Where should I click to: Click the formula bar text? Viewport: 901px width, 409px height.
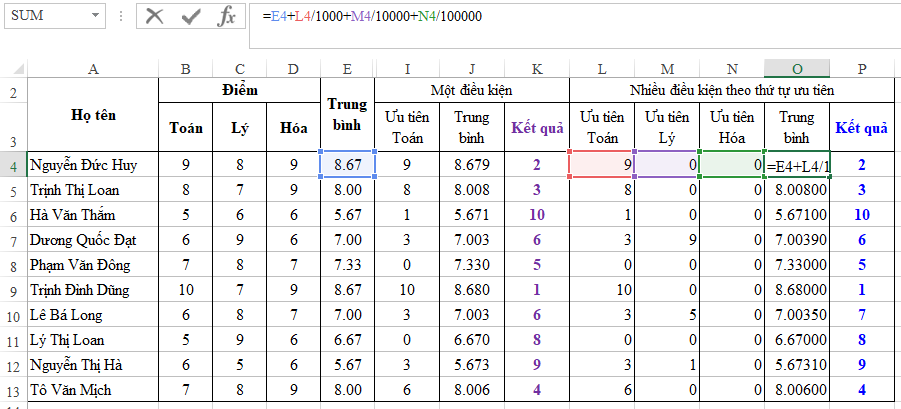372,16
